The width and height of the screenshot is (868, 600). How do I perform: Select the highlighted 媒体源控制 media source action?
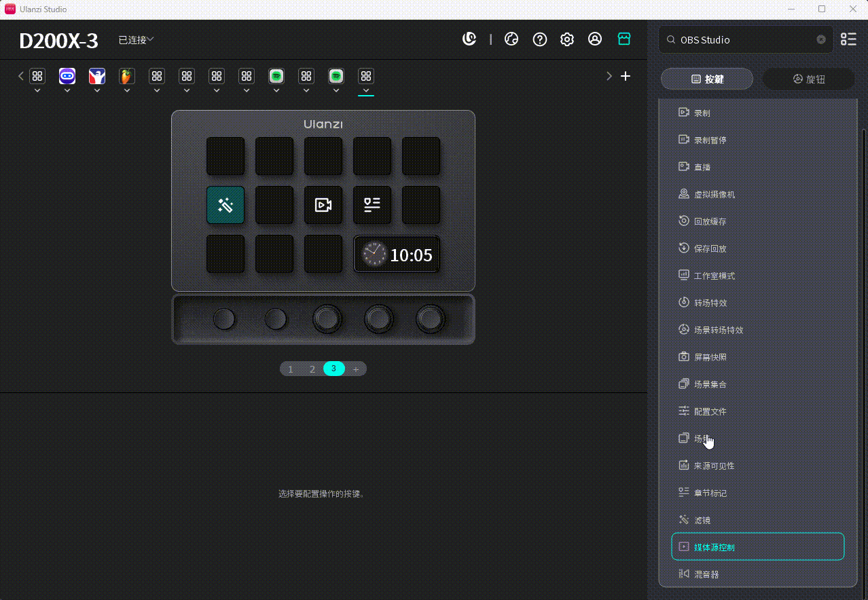pos(757,546)
